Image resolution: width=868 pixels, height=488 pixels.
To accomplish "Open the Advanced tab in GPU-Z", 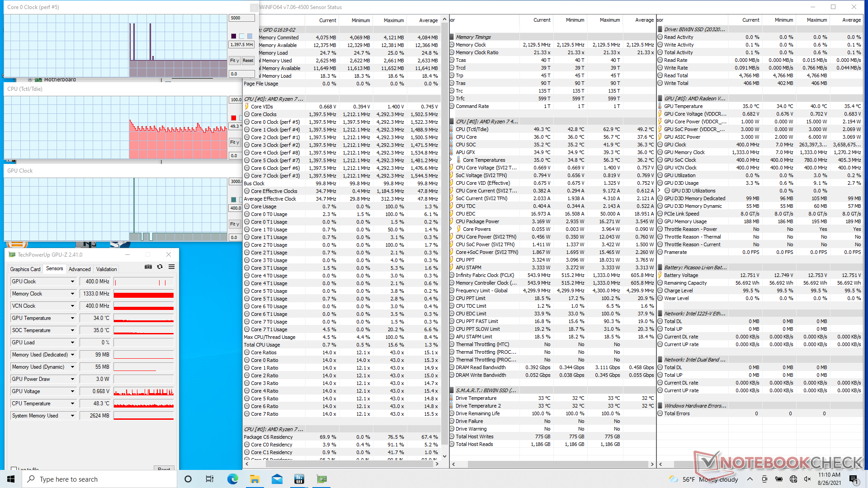I will (80, 269).
